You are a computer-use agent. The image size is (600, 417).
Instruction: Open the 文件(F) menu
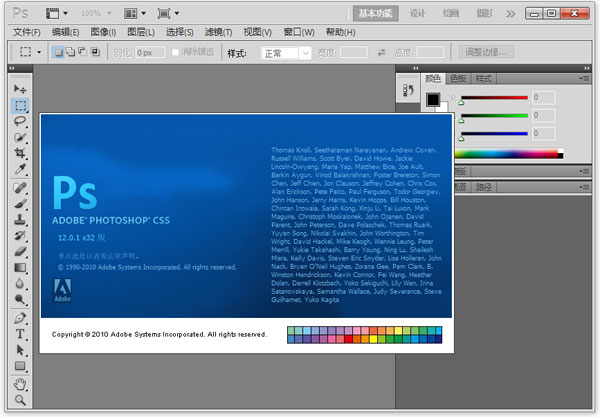tap(27, 32)
